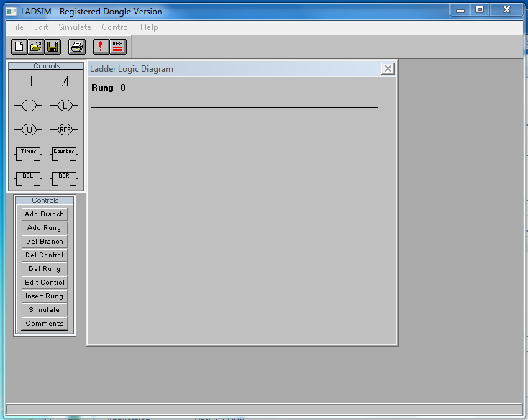This screenshot has width=528, height=420.
Task: Select the BSL bit shift block
Action: (x=28, y=178)
